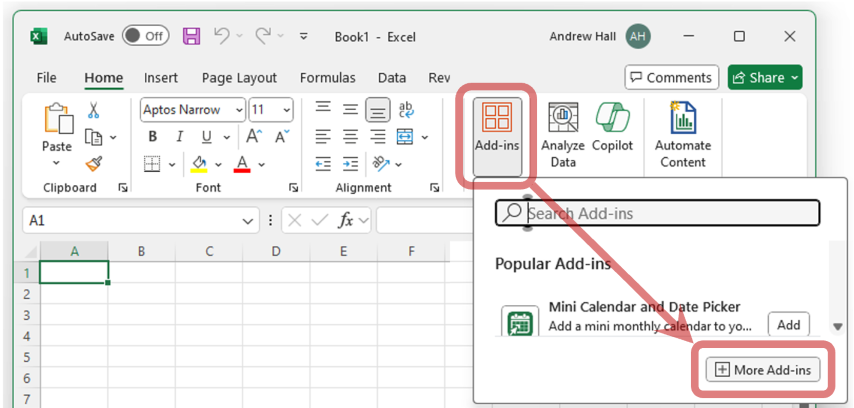Click Align Right icon
Viewport: 854px width, 408px height.
click(377, 136)
